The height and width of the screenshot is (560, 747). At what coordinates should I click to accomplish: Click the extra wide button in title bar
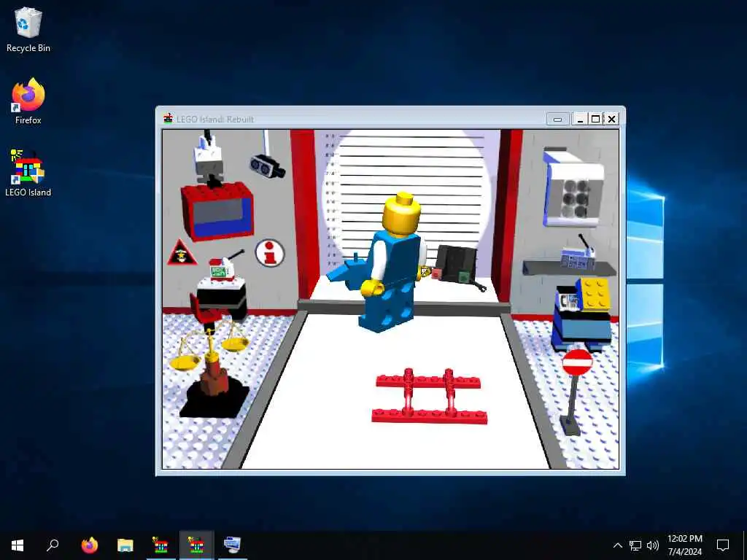[557, 119]
